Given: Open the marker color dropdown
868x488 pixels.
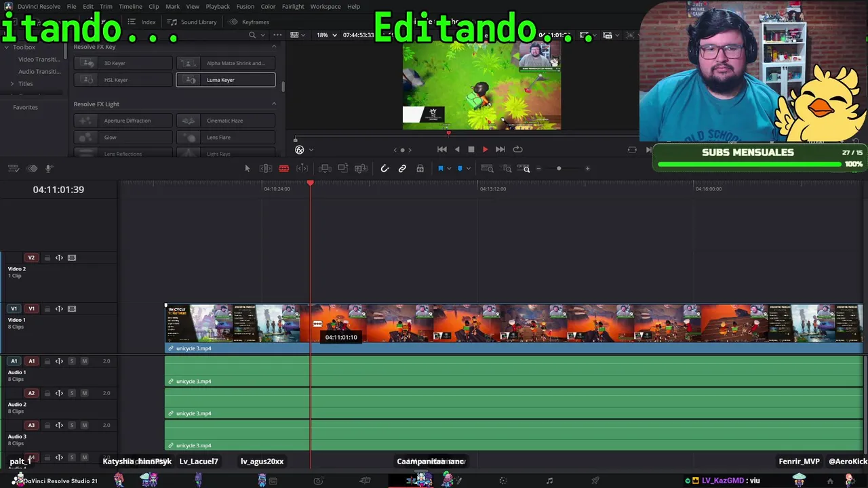Looking at the screenshot, I should pos(468,169).
